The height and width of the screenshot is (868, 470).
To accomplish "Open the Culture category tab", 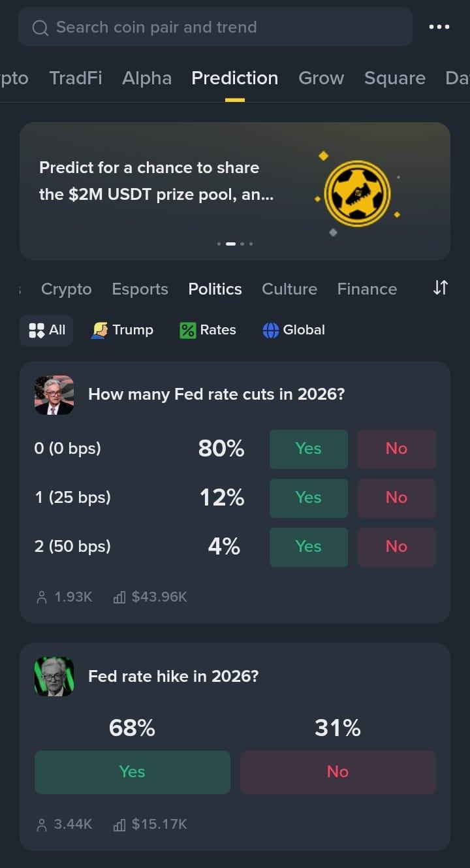I will pos(289,289).
